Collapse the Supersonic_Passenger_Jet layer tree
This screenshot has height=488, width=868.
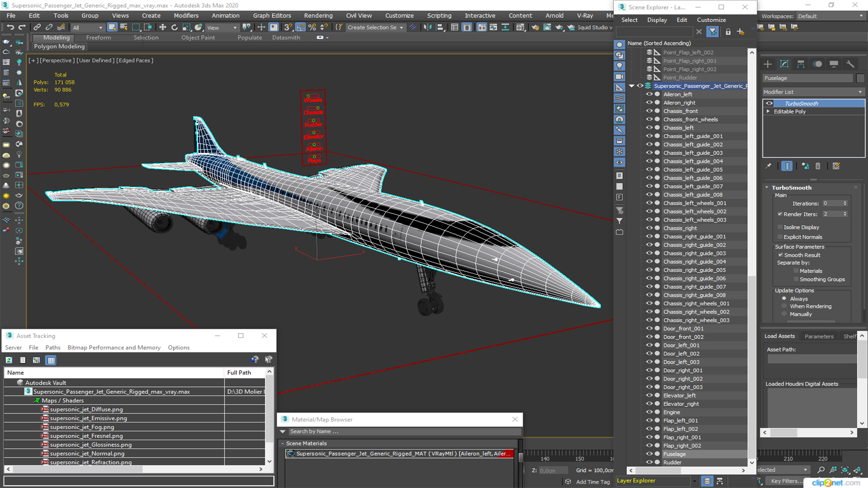pos(632,86)
